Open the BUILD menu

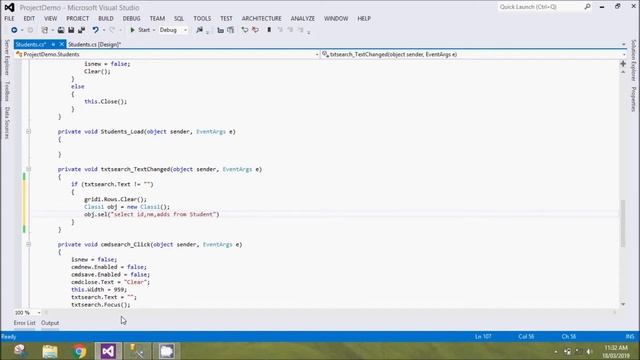(106, 19)
